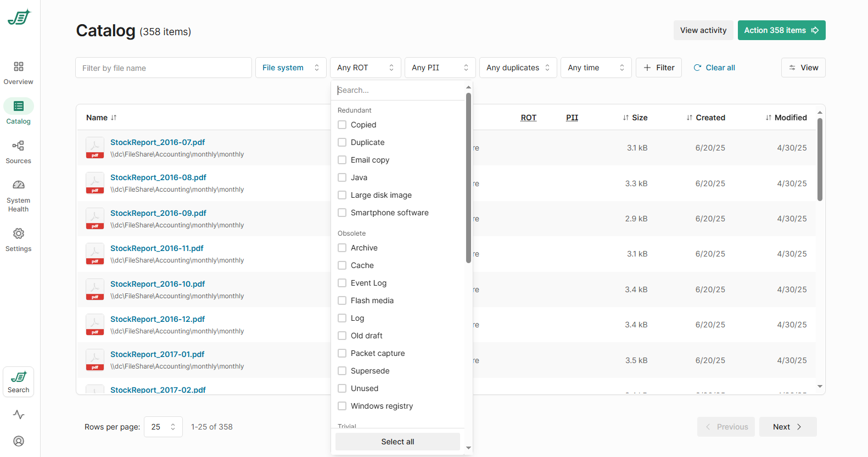Tick the Windows registry checkbox
This screenshot has height=457, width=868.
pos(342,406)
